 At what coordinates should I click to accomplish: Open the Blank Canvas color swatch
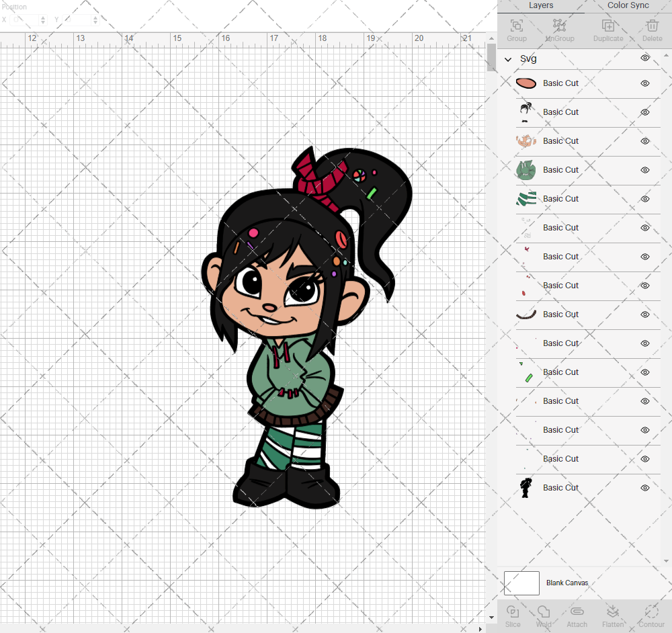(521, 583)
